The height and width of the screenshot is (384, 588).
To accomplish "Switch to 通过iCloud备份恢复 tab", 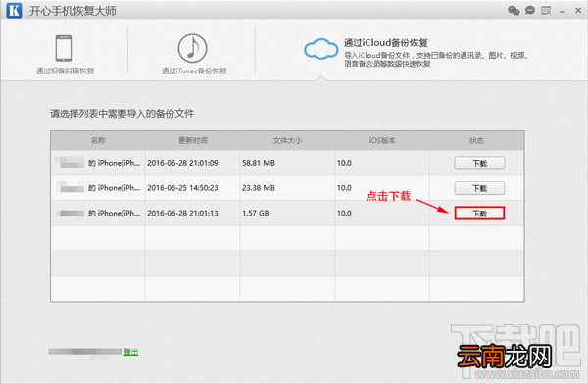I will point(386,43).
